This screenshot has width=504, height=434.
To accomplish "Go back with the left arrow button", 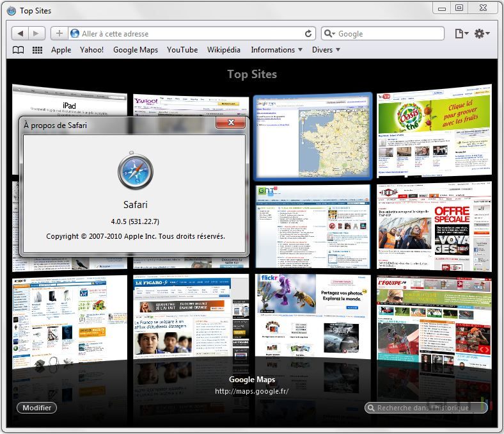I will coord(20,33).
